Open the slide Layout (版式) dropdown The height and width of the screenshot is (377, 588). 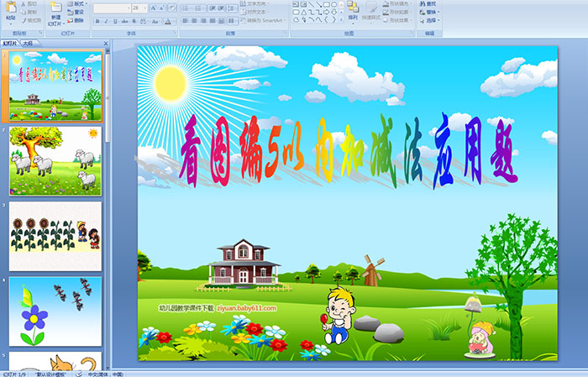77,3
